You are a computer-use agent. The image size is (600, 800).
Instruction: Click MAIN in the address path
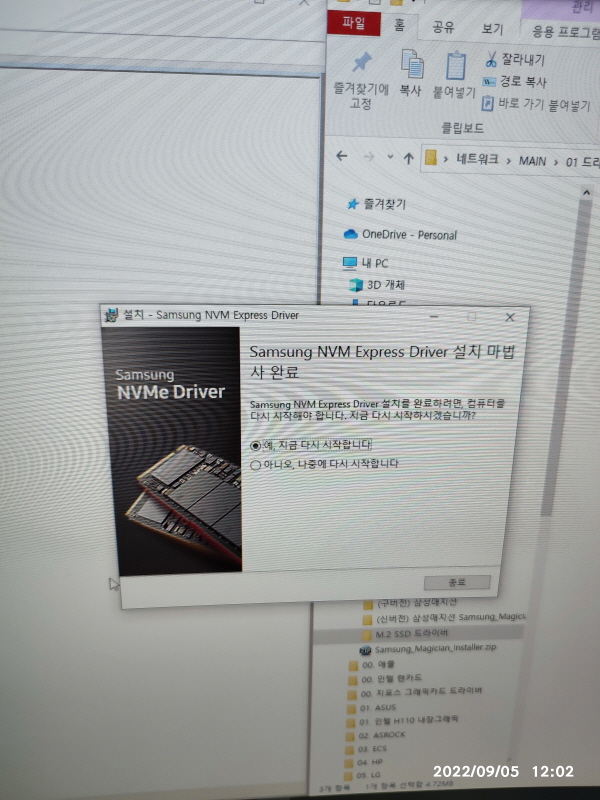(532, 161)
